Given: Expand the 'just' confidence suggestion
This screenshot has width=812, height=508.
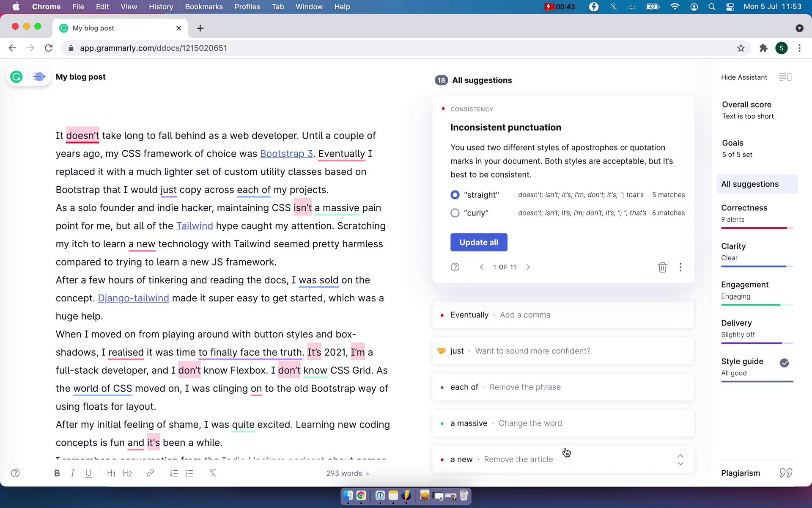Looking at the screenshot, I should [x=563, y=351].
